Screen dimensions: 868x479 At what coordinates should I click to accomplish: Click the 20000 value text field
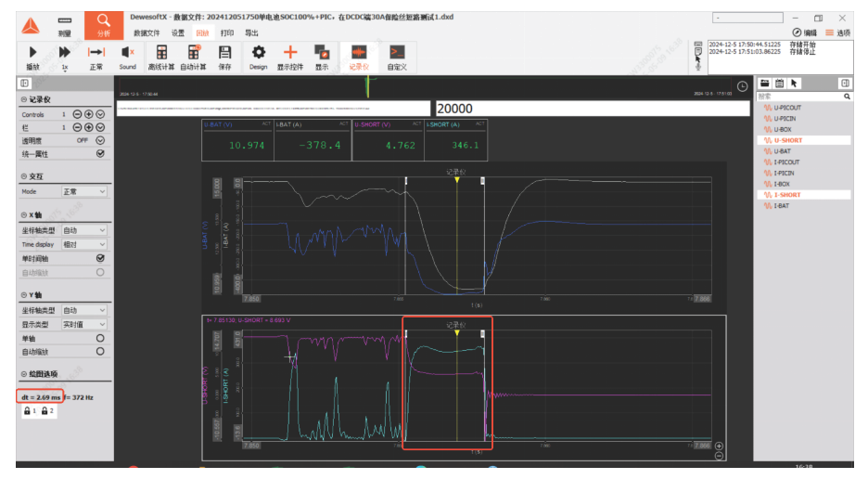[593, 109]
